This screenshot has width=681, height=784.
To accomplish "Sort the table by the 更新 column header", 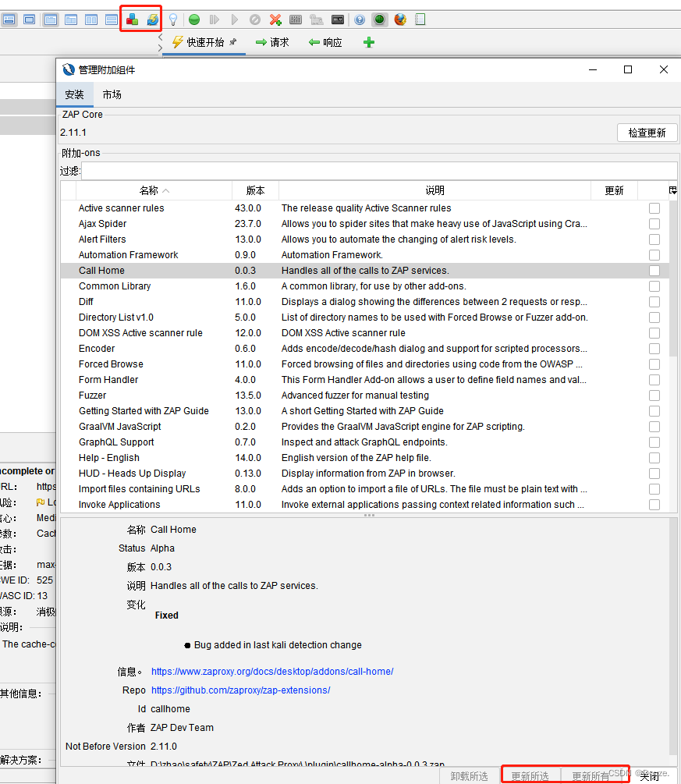I will tap(614, 190).
